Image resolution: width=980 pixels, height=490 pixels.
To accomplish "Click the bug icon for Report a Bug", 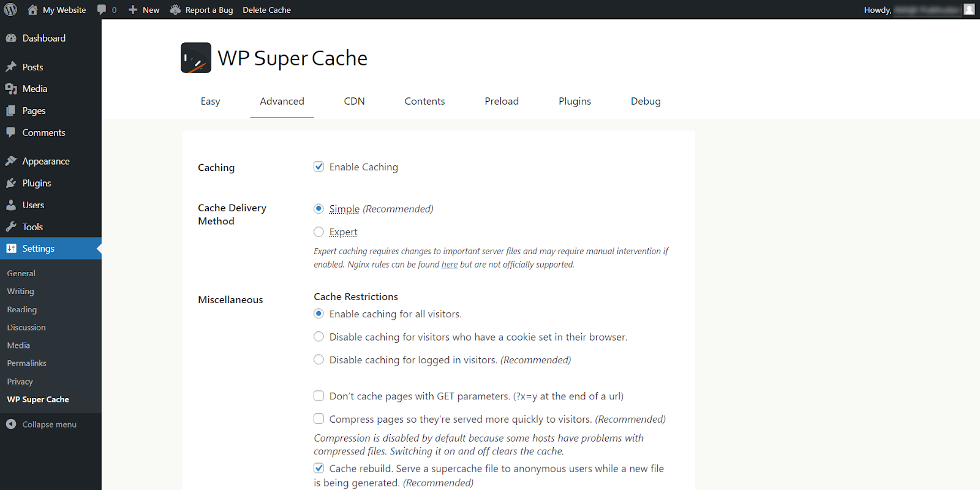I will (175, 10).
